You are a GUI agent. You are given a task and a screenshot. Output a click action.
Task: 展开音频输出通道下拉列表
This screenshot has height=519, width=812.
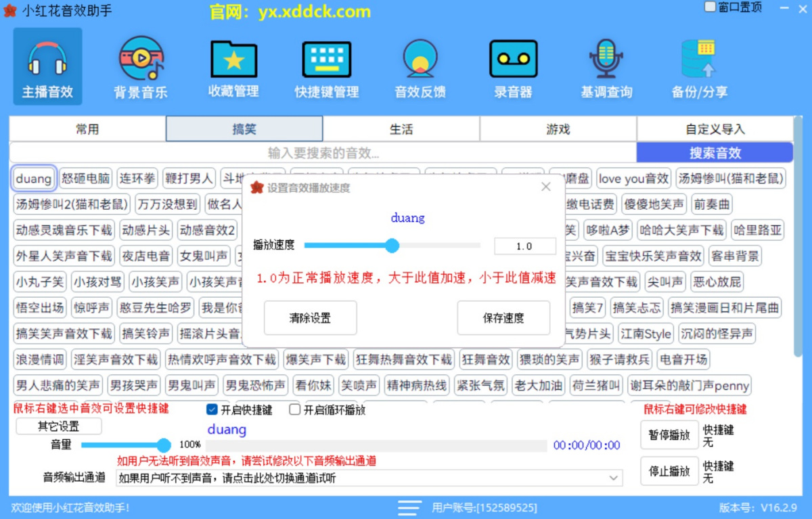tap(614, 478)
